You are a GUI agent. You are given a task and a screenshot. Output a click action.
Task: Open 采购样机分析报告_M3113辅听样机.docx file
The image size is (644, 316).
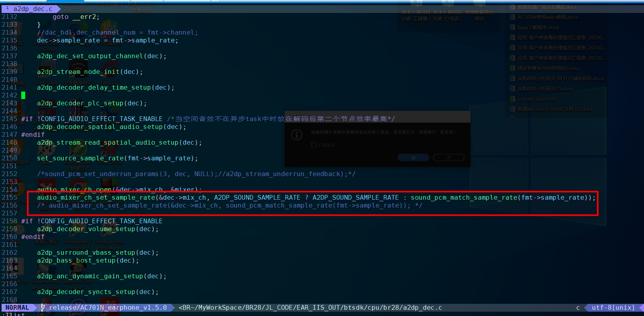point(561,79)
